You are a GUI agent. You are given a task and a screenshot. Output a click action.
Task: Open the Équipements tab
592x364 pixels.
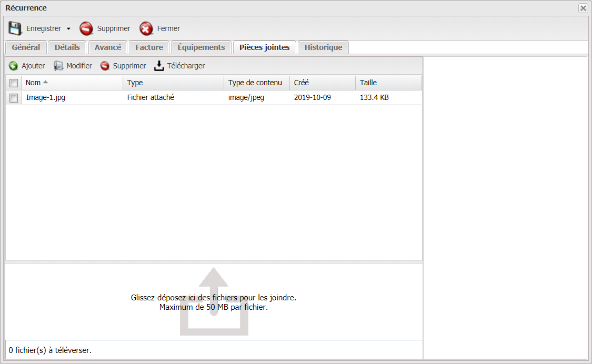tap(201, 47)
